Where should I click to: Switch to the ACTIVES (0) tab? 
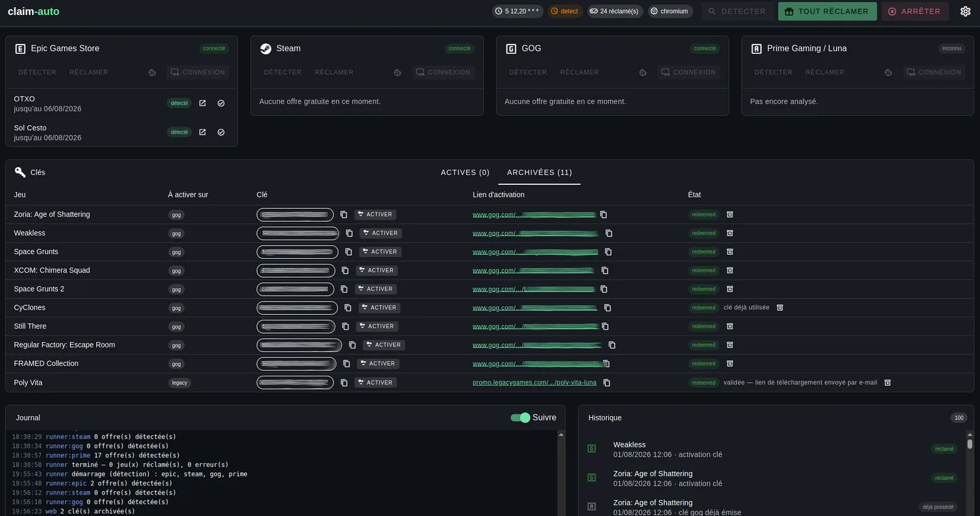tap(465, 172)
